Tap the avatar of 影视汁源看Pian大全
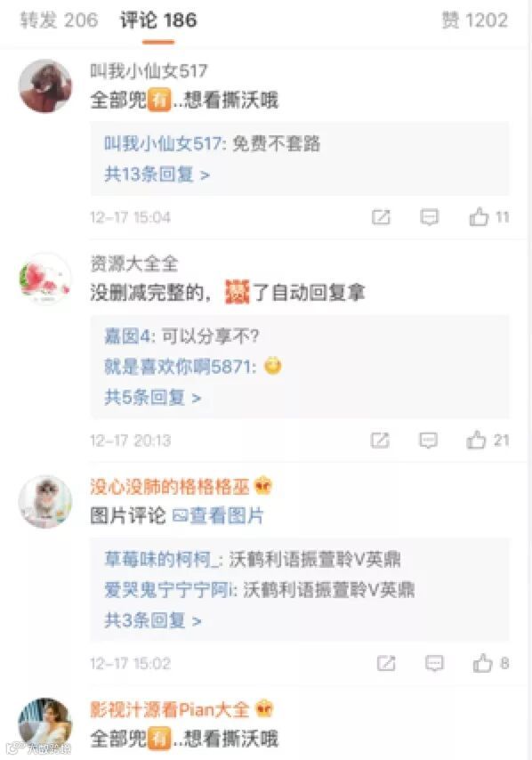 [45, 724]
